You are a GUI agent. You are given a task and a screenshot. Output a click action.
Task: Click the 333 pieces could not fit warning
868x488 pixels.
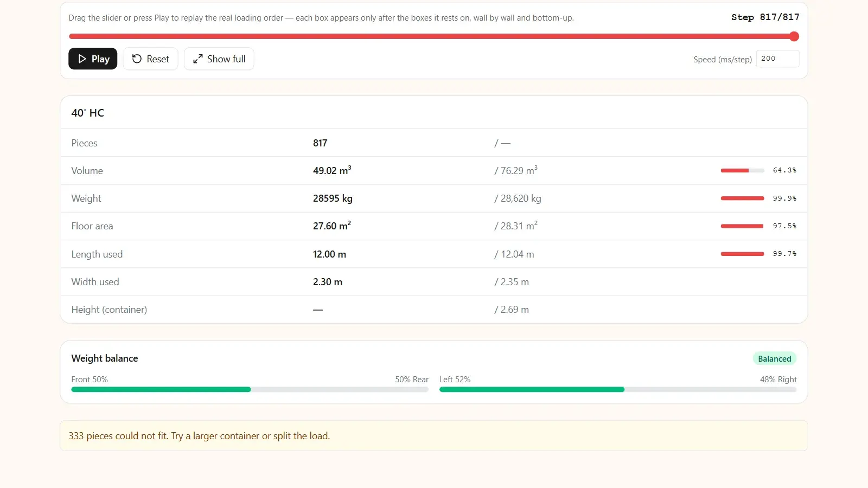pos(434,436)
